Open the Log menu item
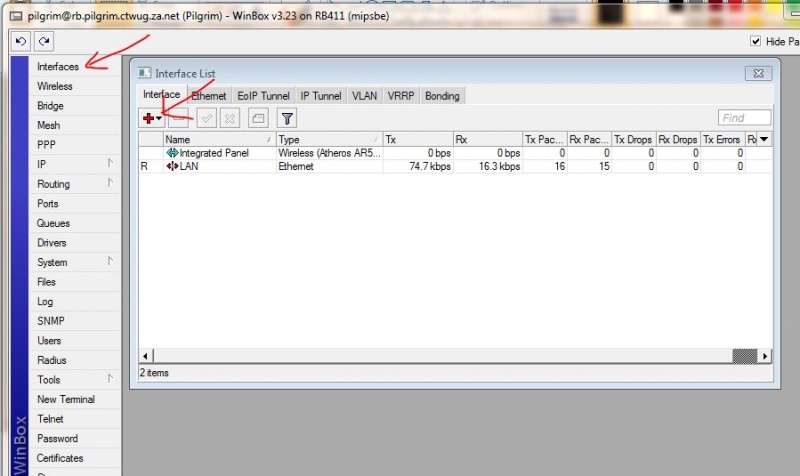This screenshot has width=800, height=476. coord(45,302)
